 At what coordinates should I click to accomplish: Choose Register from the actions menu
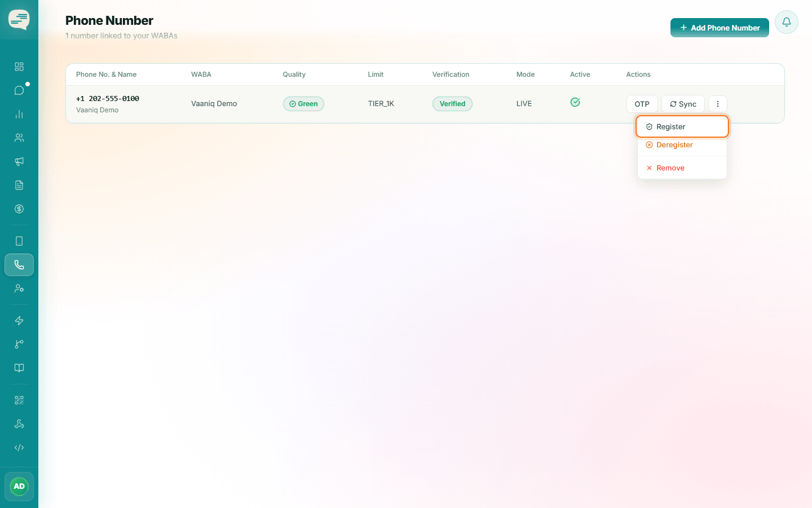coord(682,126)
